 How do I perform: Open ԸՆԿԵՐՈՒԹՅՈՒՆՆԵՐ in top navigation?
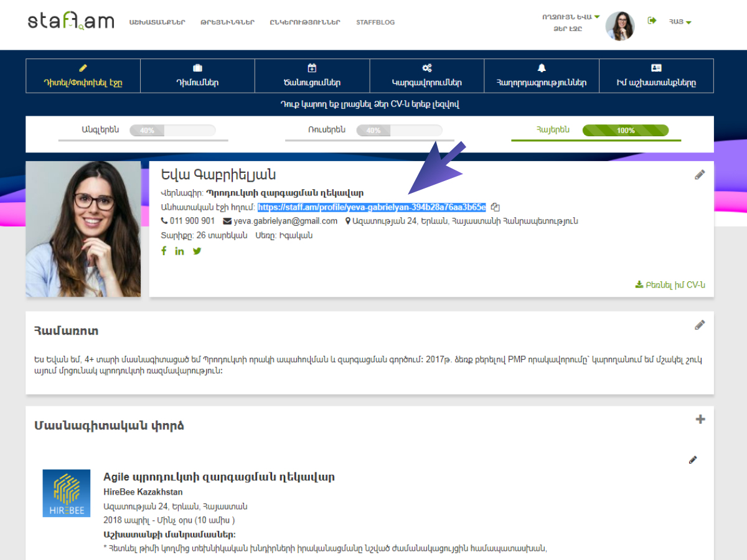click(x=305, y=22)
